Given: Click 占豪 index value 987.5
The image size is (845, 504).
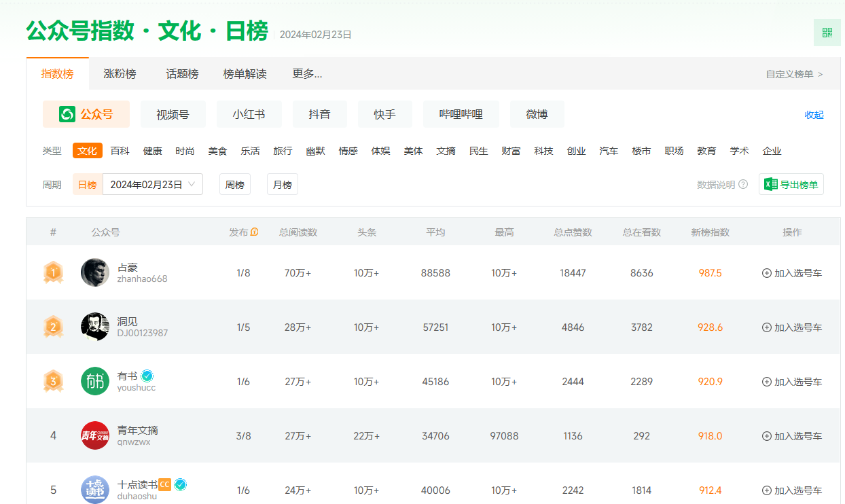Looking at the screenshot, I should (711, 273).
